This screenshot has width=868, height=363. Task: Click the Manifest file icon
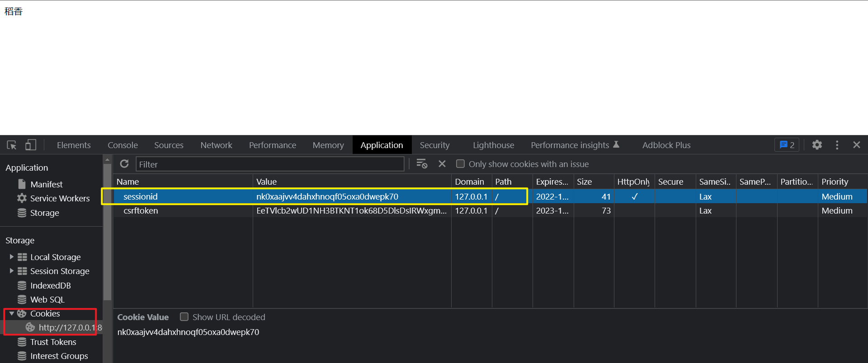point(22,184)
